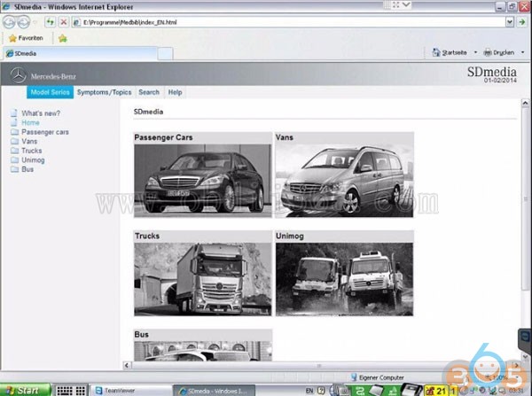Expand the address bar history dropdown

coord(509,22)
